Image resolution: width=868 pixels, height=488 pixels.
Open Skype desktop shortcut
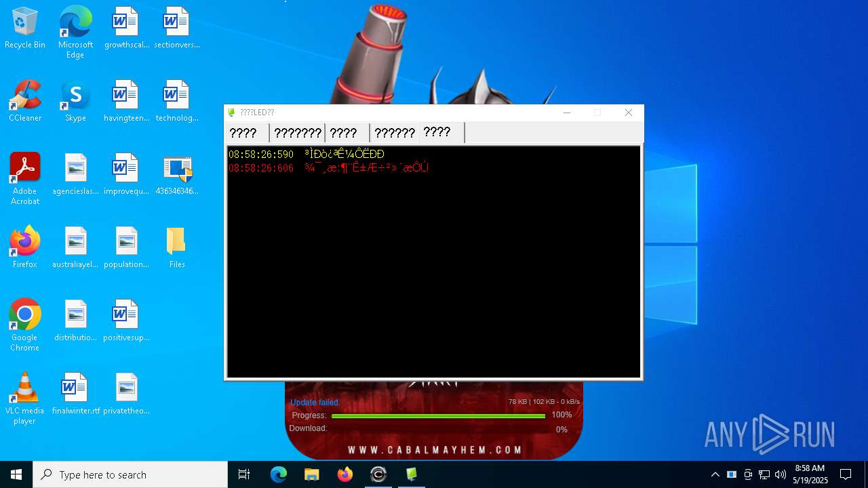click(x=75, y=101)
